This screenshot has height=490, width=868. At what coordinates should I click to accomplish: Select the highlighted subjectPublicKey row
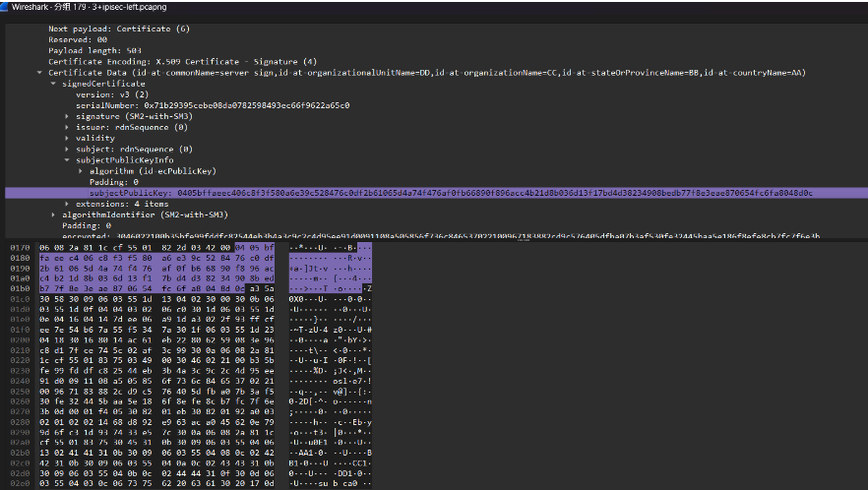[436, 193]
